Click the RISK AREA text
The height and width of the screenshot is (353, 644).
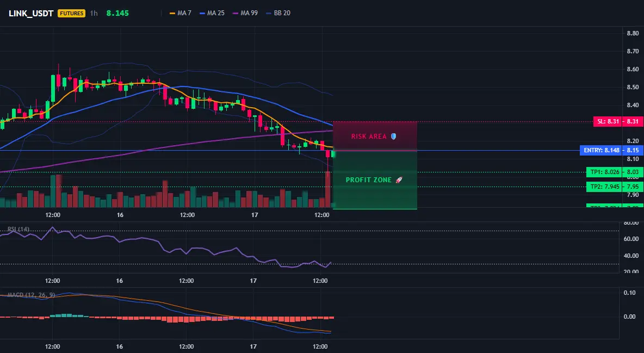369,137
